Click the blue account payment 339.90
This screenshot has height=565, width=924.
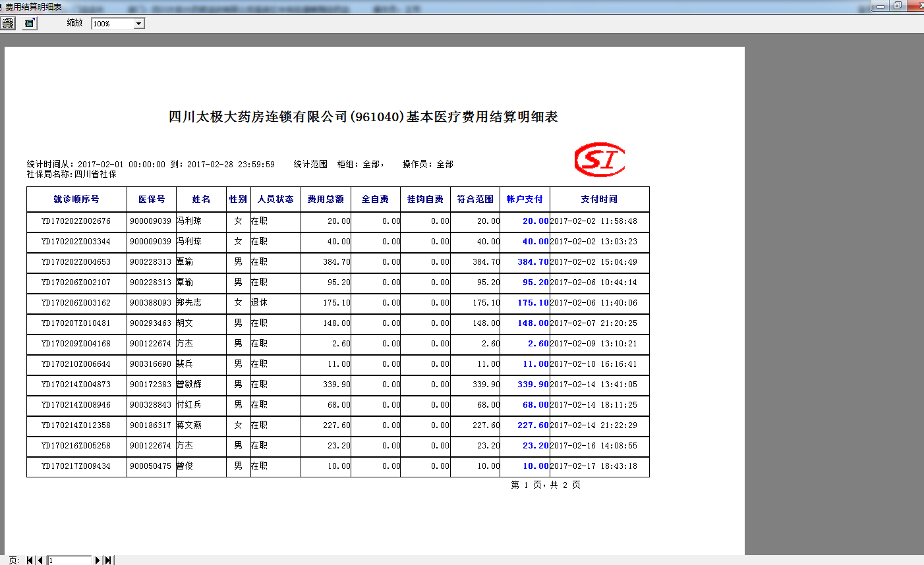pos(533,385)
